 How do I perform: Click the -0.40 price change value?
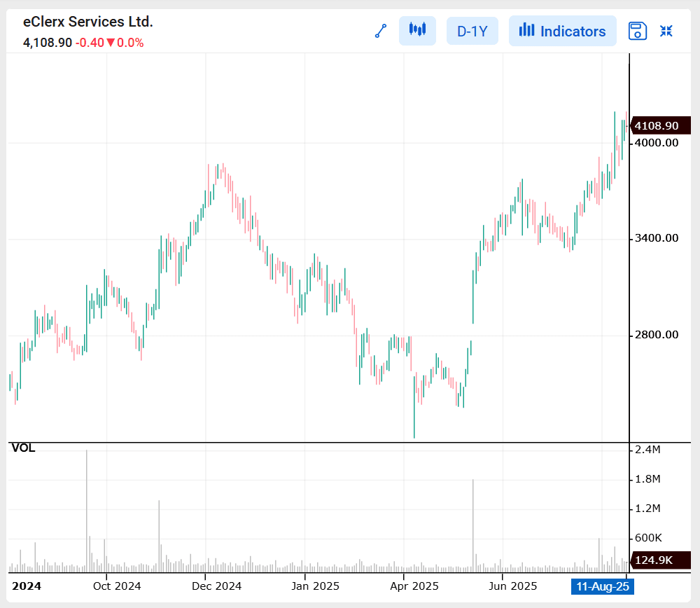(90, 43)
